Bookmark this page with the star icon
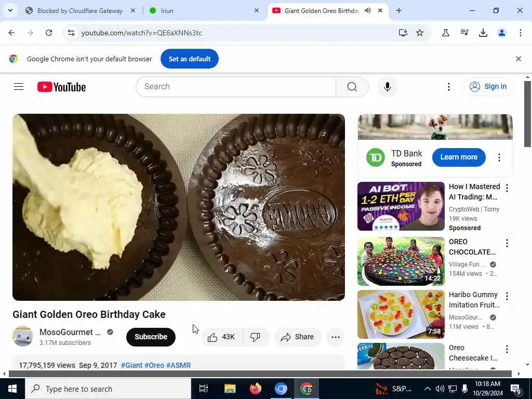The width and height of the screenshot is (532, 399). (x=420, y=33)
